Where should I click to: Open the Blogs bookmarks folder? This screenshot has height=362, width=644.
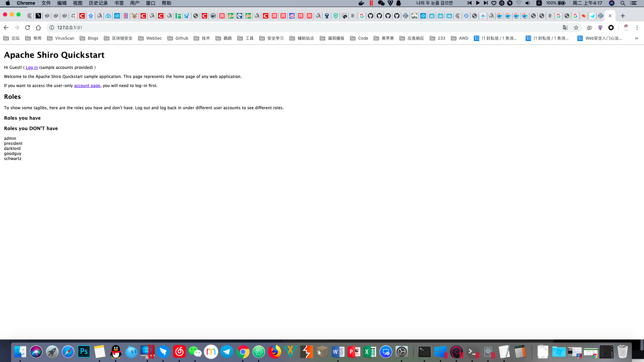(x=89, y=38)
